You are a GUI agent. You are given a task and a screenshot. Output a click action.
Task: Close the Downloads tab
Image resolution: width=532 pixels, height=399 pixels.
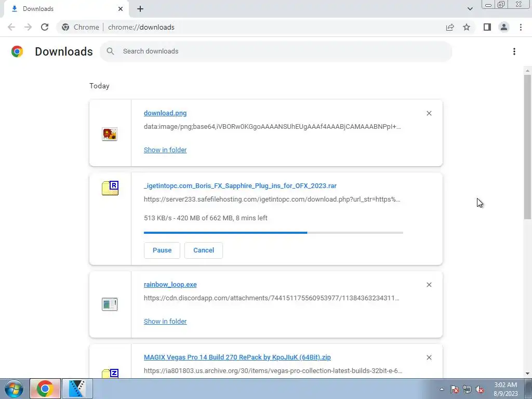[x=121, y=9]
